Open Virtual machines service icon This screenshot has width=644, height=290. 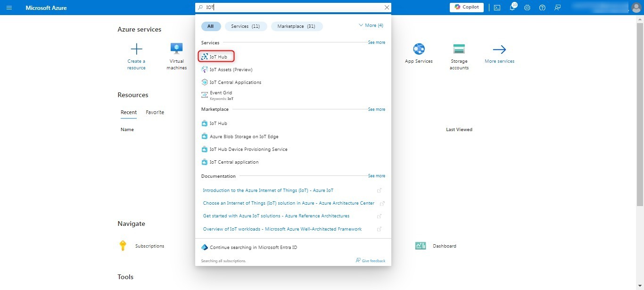pos(177,49)
